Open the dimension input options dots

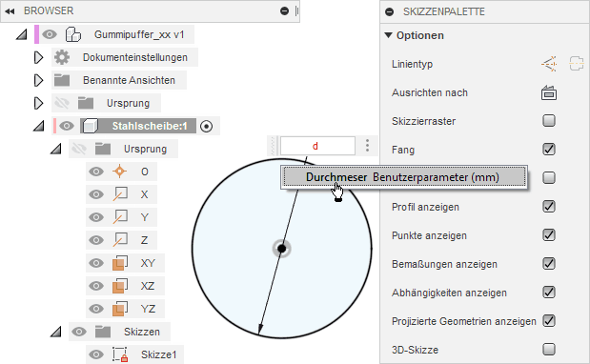(x=367, y=146)
